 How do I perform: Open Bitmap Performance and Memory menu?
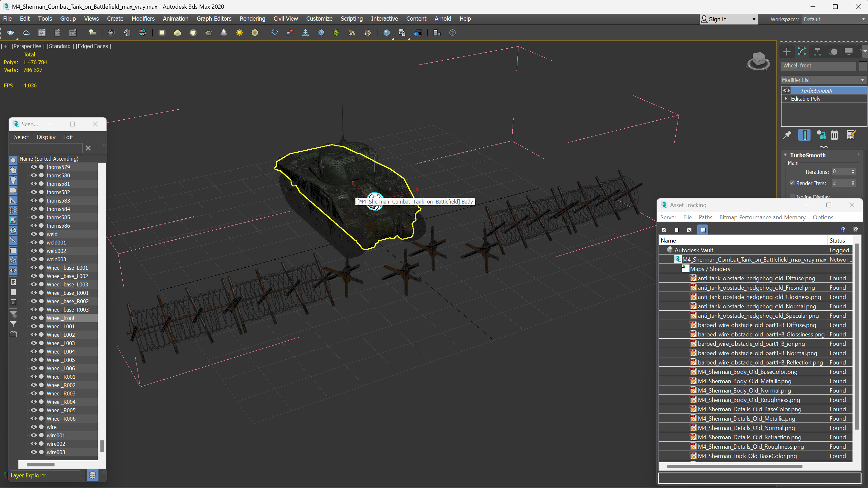click(x=762, y=217)
